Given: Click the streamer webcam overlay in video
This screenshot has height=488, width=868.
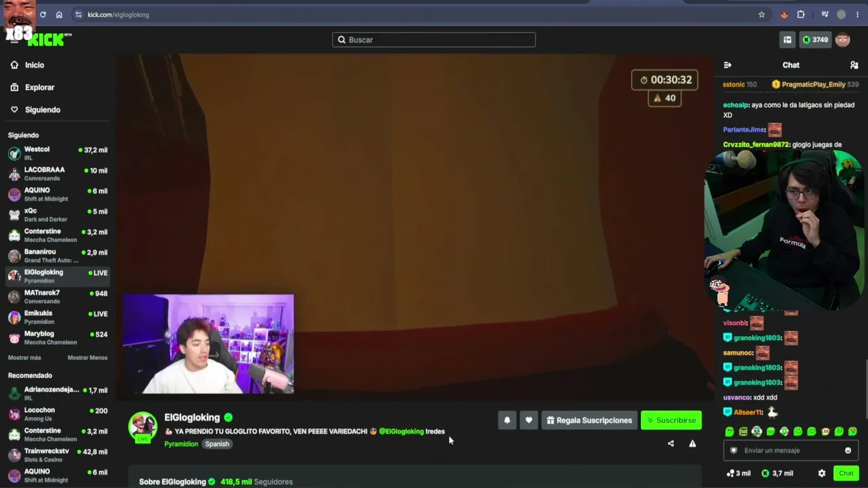Looking at the screenshot, I should click(208, 344).
